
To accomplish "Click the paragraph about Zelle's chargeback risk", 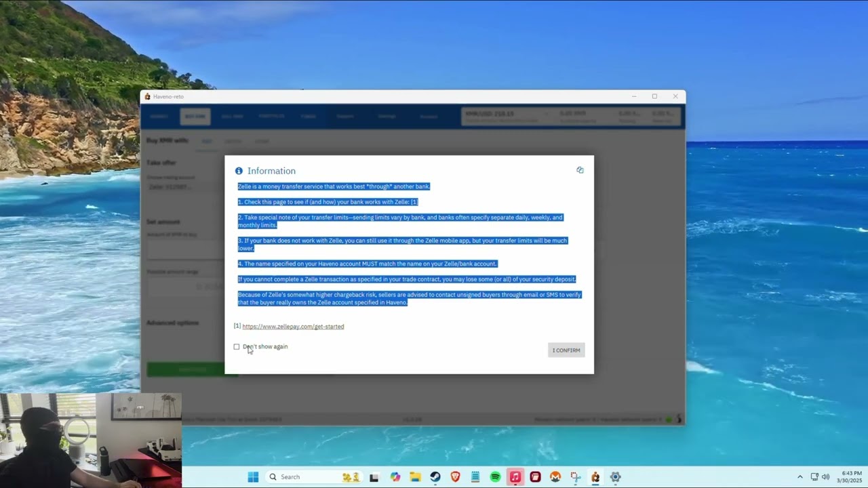I will click(x=409, y=299).
